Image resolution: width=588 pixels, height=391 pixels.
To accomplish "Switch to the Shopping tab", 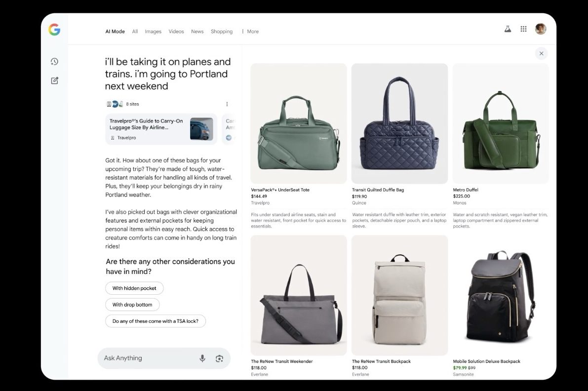I will point(222,32).
